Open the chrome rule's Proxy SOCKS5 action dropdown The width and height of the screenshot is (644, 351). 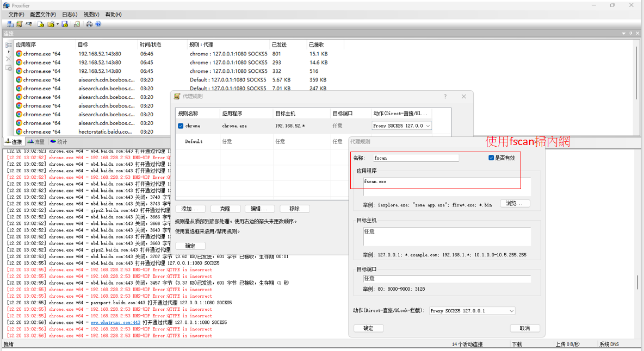[x=401, y=126]
